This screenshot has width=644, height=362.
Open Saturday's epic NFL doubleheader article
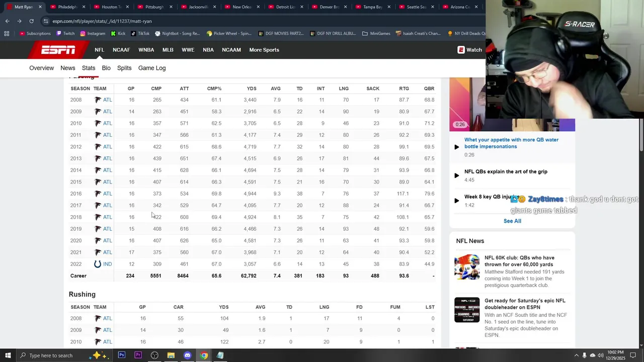coord(525,304)
